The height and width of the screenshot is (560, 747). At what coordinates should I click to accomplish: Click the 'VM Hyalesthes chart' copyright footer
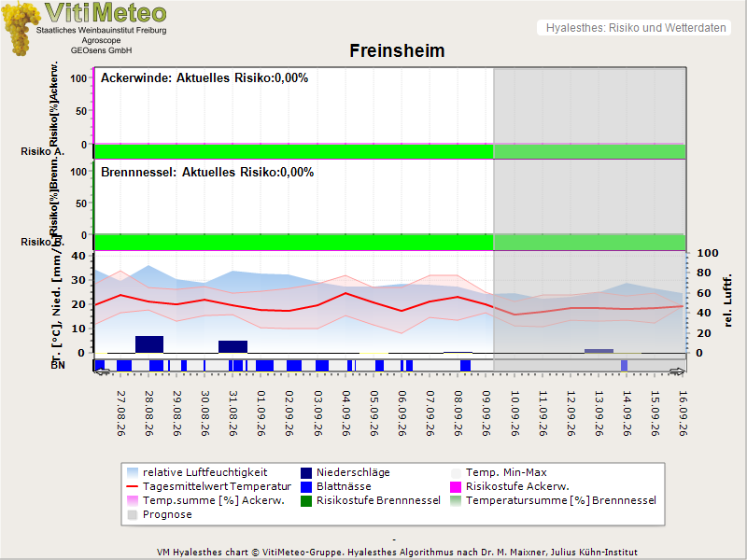click(x=397, y=553)
